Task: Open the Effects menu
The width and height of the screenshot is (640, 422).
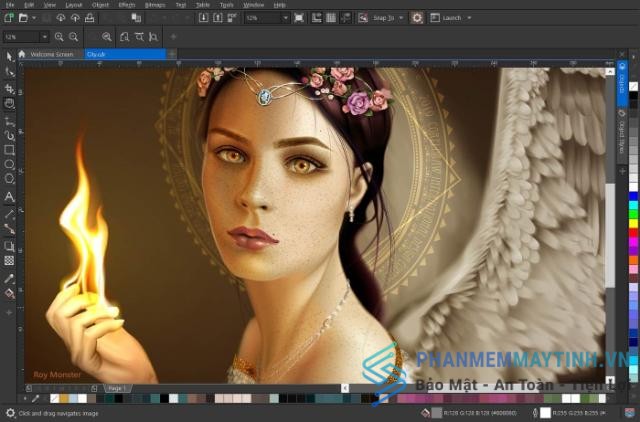Action: pyautogui.click(x=127, y=5)
